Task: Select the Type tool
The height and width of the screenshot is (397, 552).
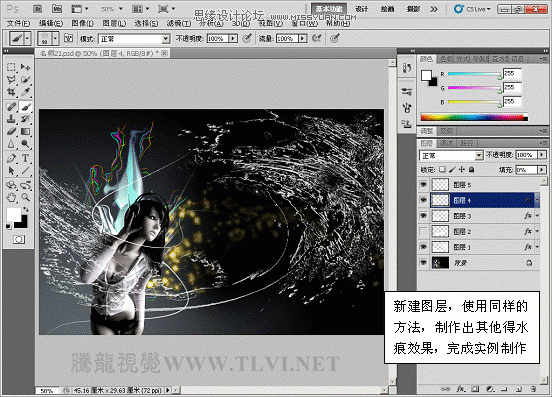Action: tap(25, 158)
